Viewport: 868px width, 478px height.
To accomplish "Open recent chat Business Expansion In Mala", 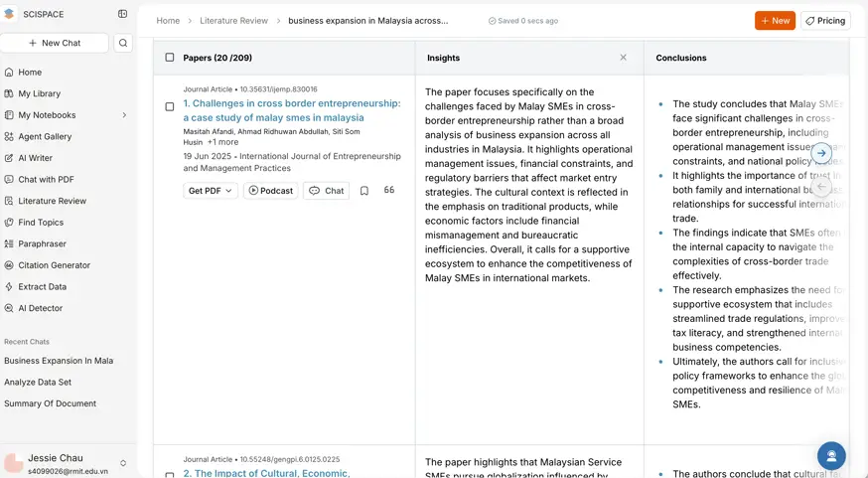I will click(59, 361).
